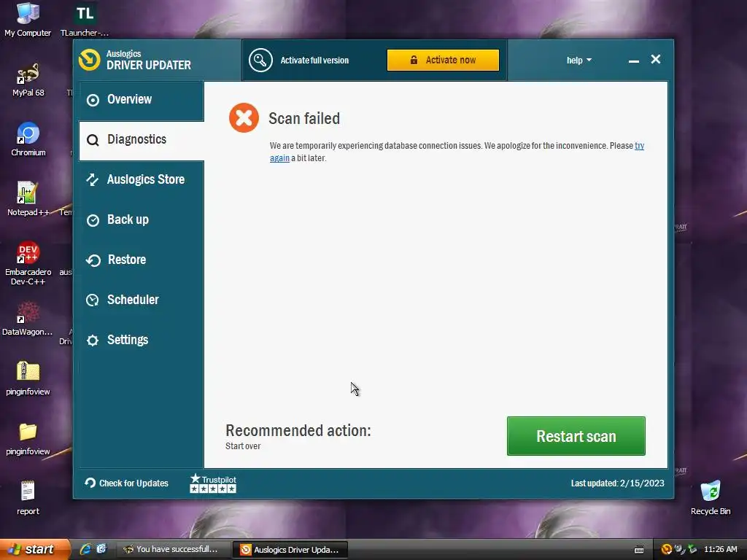The width and height of the screenshot is (747, 560).
Task: Expand the help dropdown menu
Action: click(x=578, y=60)
